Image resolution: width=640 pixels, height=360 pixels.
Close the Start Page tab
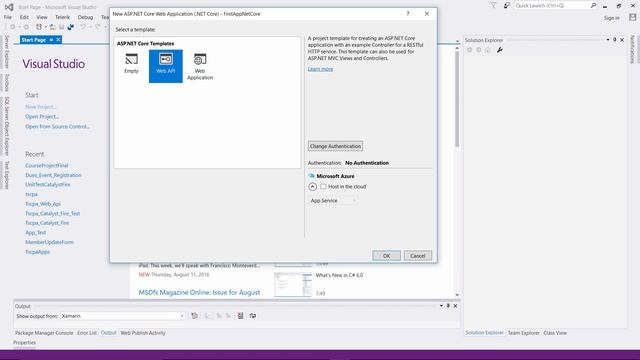(x=58, y=40)
